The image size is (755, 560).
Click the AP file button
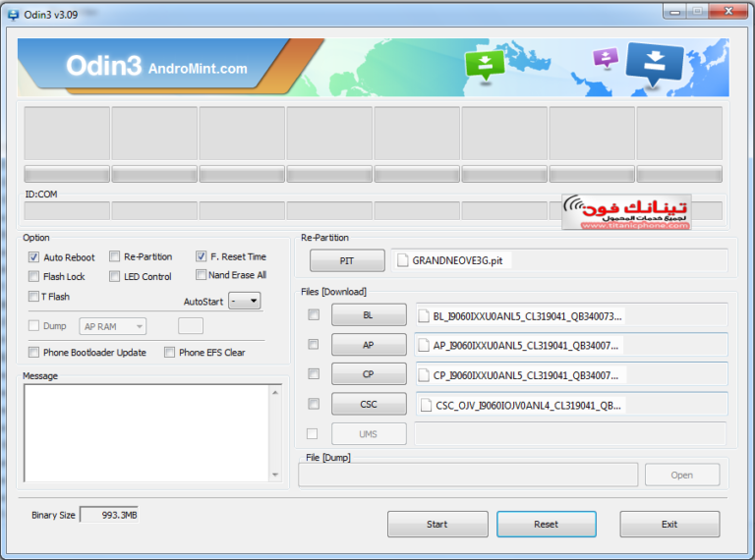(369, 345)
